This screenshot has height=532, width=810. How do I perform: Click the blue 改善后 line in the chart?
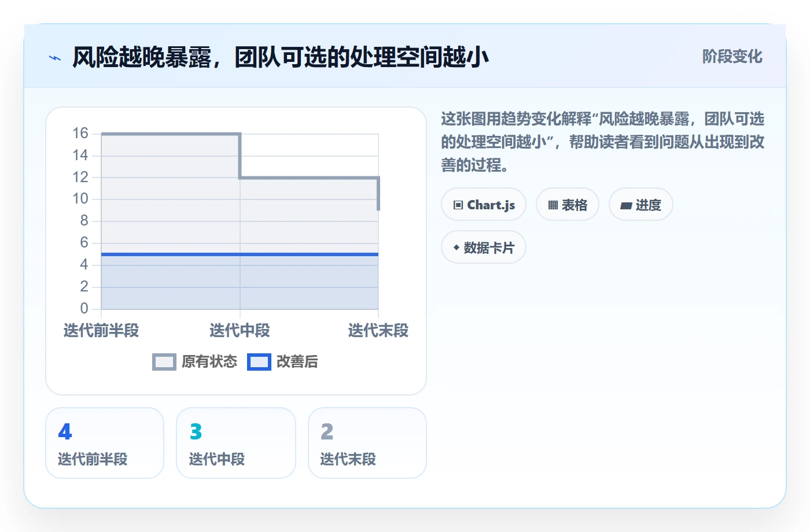pos(240,254)
